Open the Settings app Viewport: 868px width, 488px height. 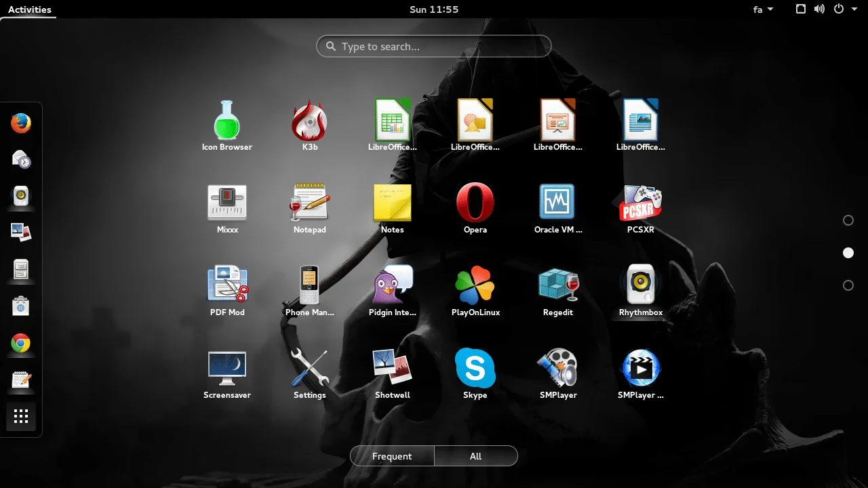[309, 373]
